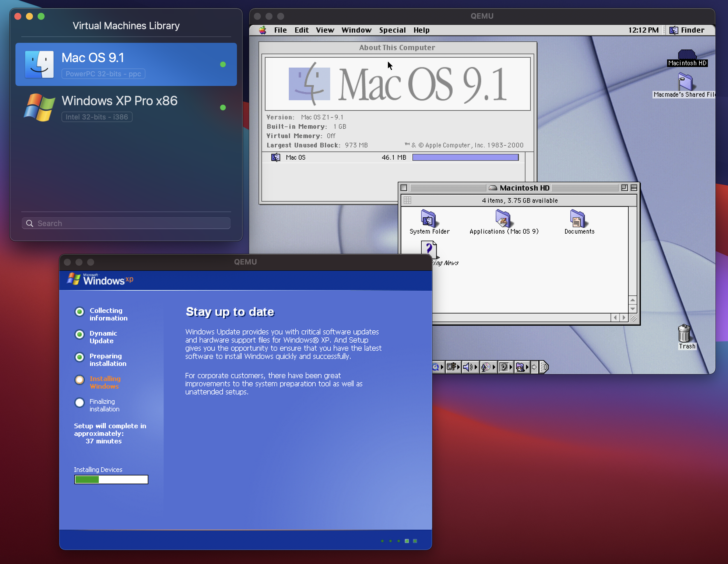Select the Finalizing installation radio button
This screenshot has height=564, width=728.
click(79, 403)
